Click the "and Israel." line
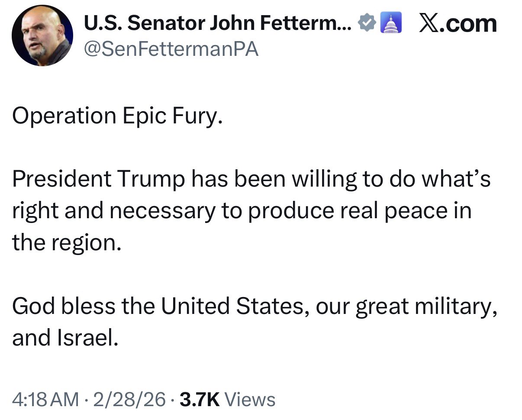The width and height of the screenshot is (522, 420). pos(65,338)
